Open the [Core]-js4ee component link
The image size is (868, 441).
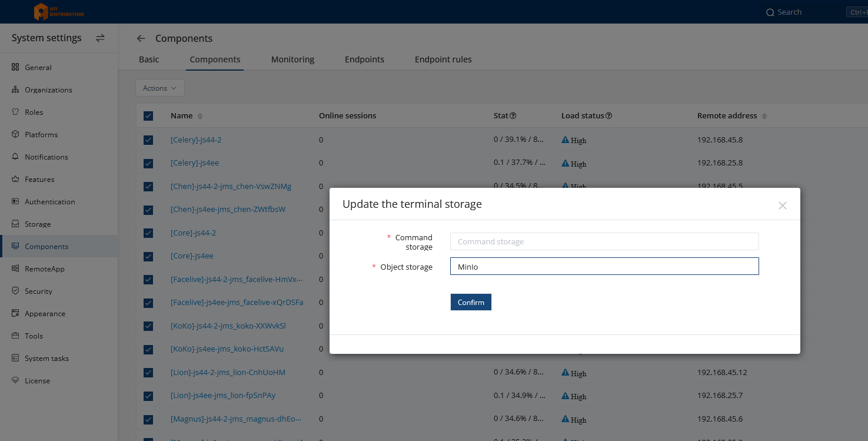click(192, 256)
